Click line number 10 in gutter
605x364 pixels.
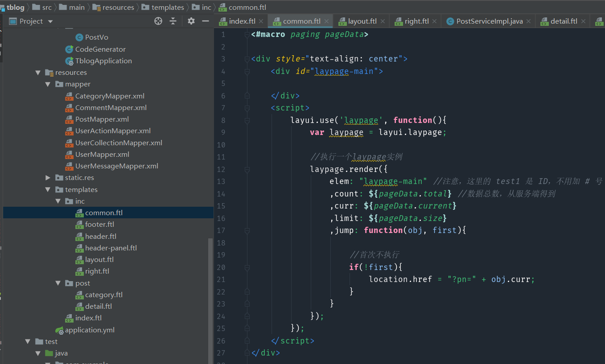[221, 145]
